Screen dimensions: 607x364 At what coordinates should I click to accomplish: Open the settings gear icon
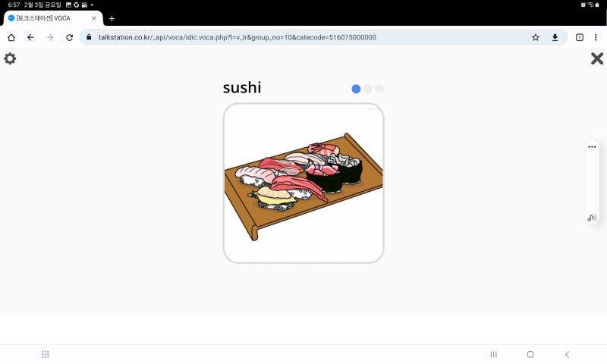pyautogui.click(x=10, y=58)
